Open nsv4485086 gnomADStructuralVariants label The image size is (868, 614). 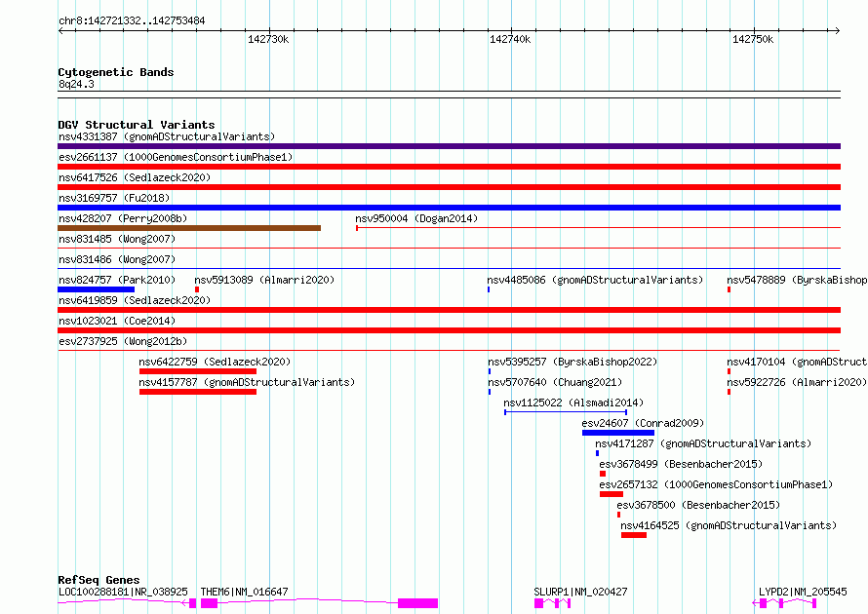click(595, 280)
